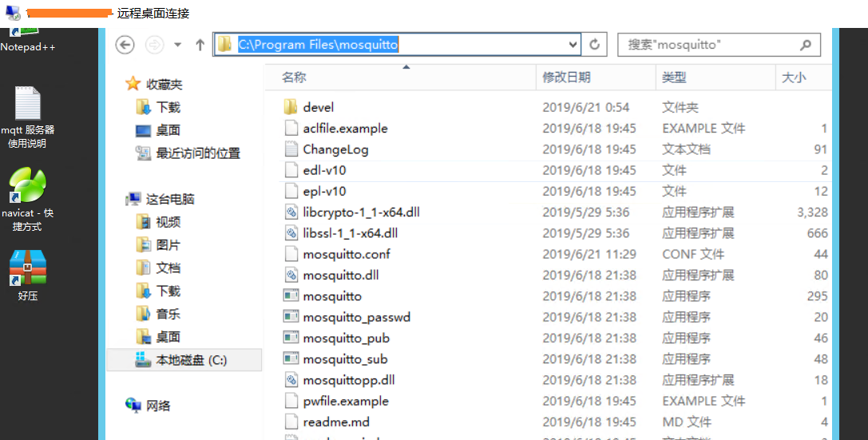Refresh the mosquitto folder view

(x=595, y=44)
